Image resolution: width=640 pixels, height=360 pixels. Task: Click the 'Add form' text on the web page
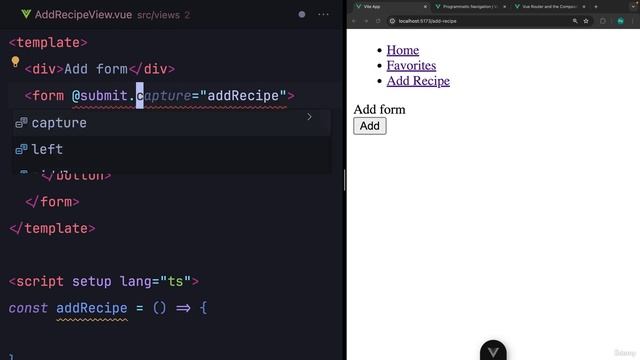[380, 109]
